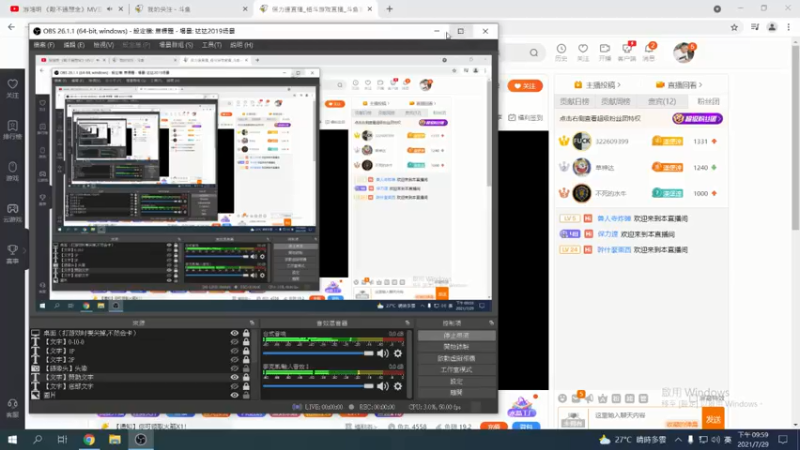Switch to the 贵宾(12) tab
Viewport: 800px width, 450px height.
coord(662,102)
